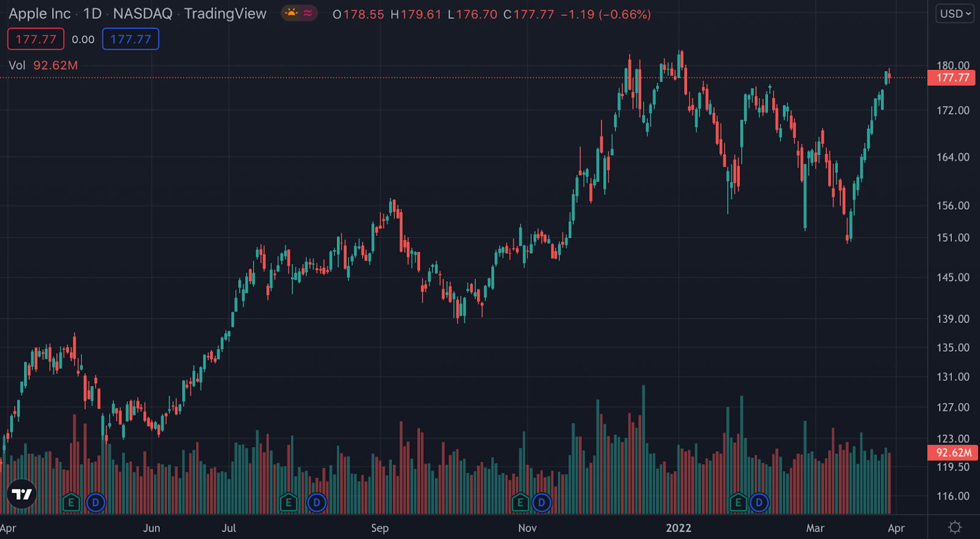980x539 pixels.
Task: Click the Vol 92.62M indicator legend
Action: pos(43,66)
